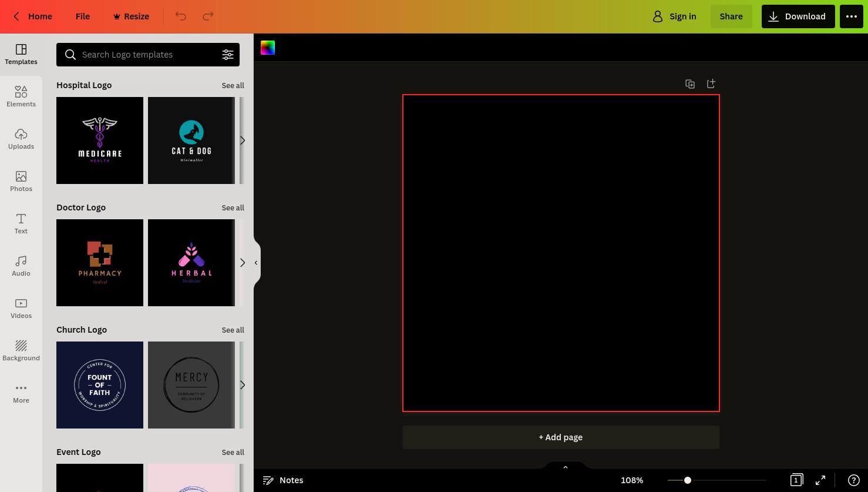Open the Videos panel
The height and width of the screenshot is (492, 868).
click(21, 309)
